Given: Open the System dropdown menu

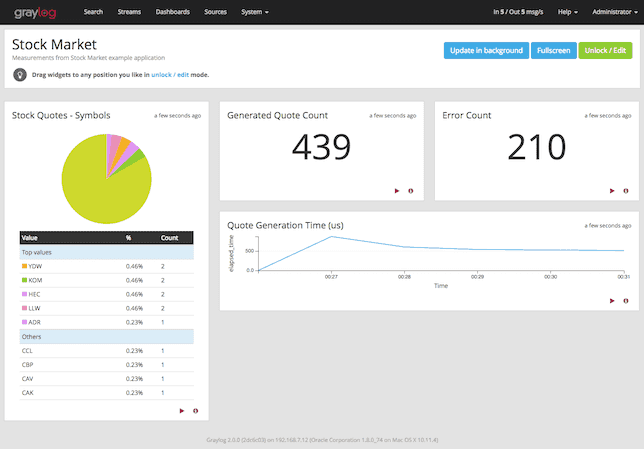Looking at the screenshot, I should [x=255, y=12].
